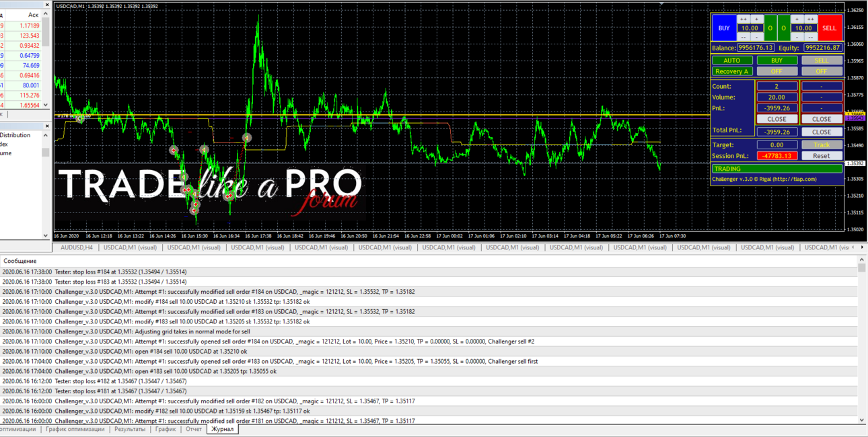Image resolution: width=868 pixels, height=437 pixels.
Task: Decrease buy lot with the single - button
Action: pos(757,36)
